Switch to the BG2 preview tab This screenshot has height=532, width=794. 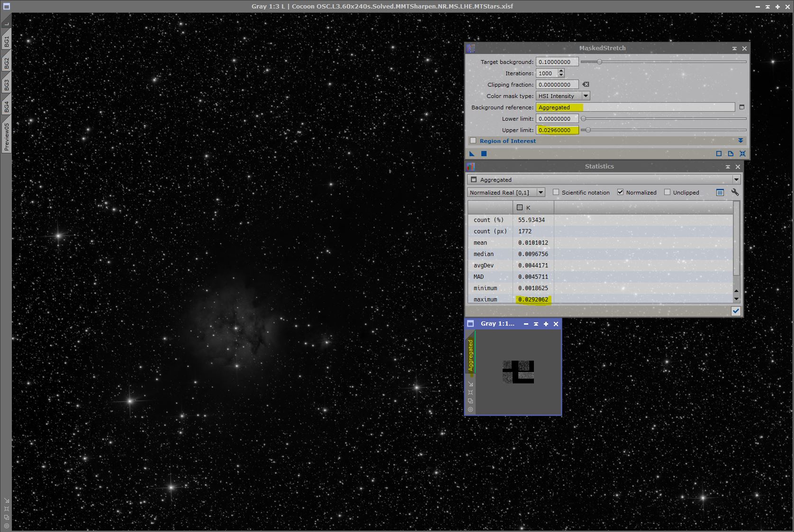tap(7, 63)
